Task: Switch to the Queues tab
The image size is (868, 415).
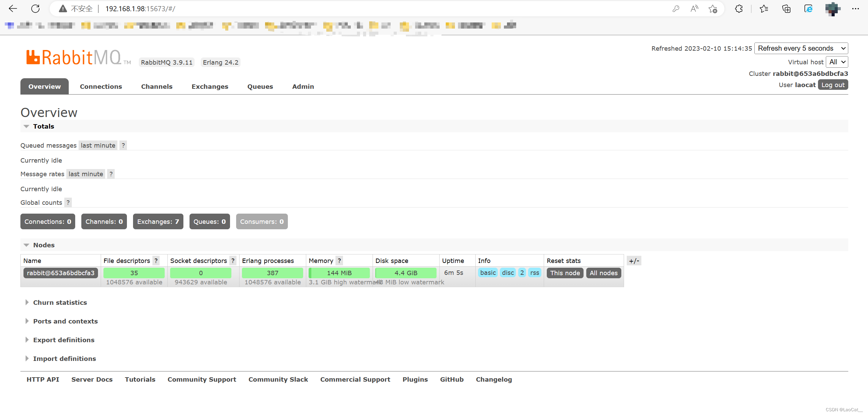Action: pos(260,86)
